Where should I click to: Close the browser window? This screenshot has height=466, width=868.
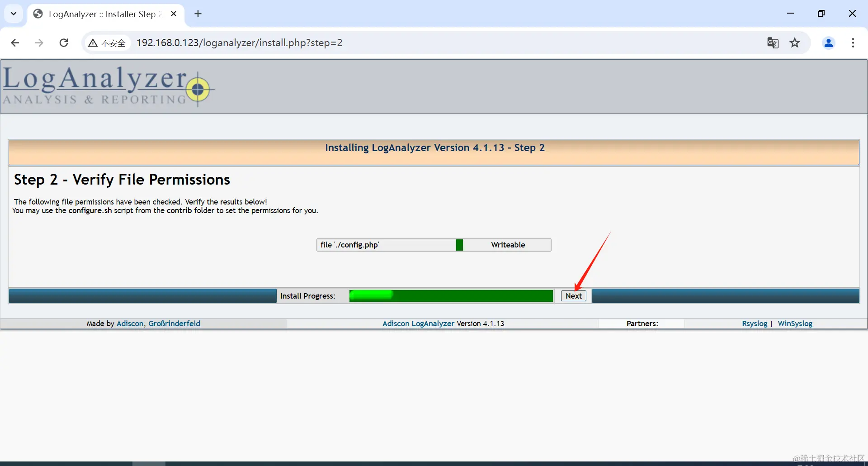pos(852,14)
